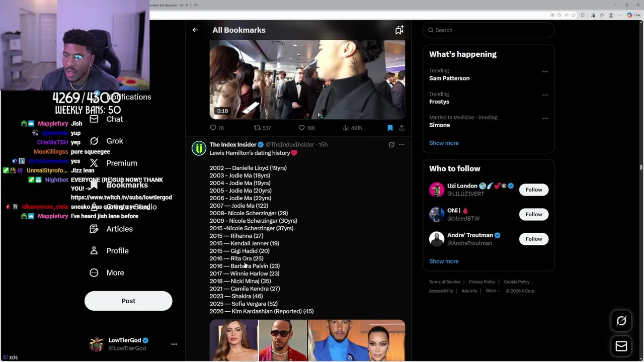Screen dimensions: 644x362
Task: Click the page vertical scrollbar thumb
Action: (x=641, y=167)
